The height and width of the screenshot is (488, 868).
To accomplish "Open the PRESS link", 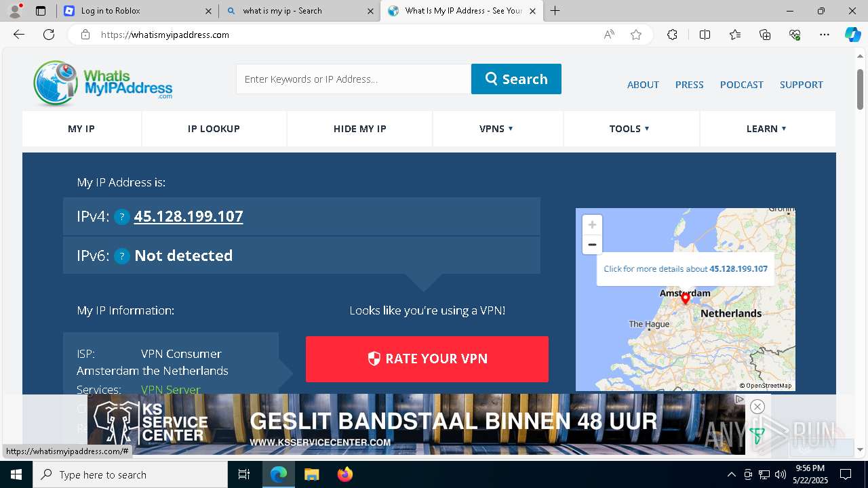I will click(x=689, y=85).
